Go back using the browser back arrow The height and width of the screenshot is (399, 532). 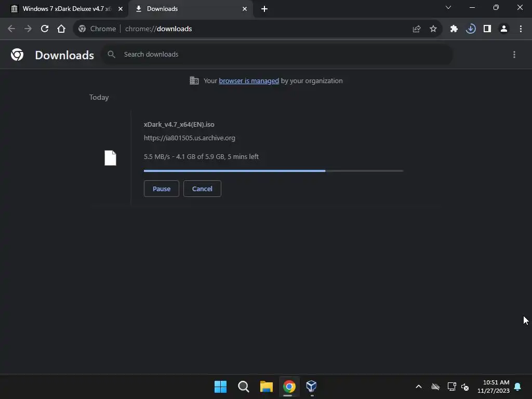click(11, 29)
